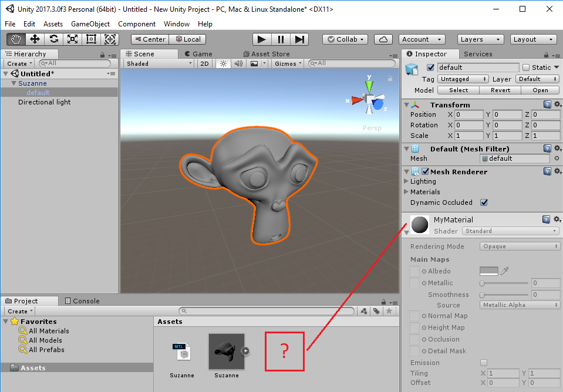Open the Tag dropdown
563x392 pixels.
(463, 79)
